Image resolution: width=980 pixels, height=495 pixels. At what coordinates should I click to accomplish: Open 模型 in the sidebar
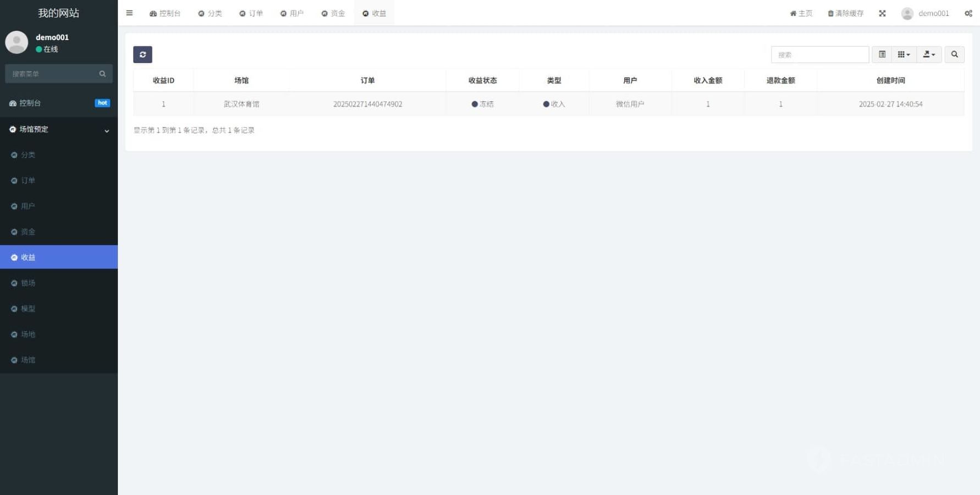point(28,309)
